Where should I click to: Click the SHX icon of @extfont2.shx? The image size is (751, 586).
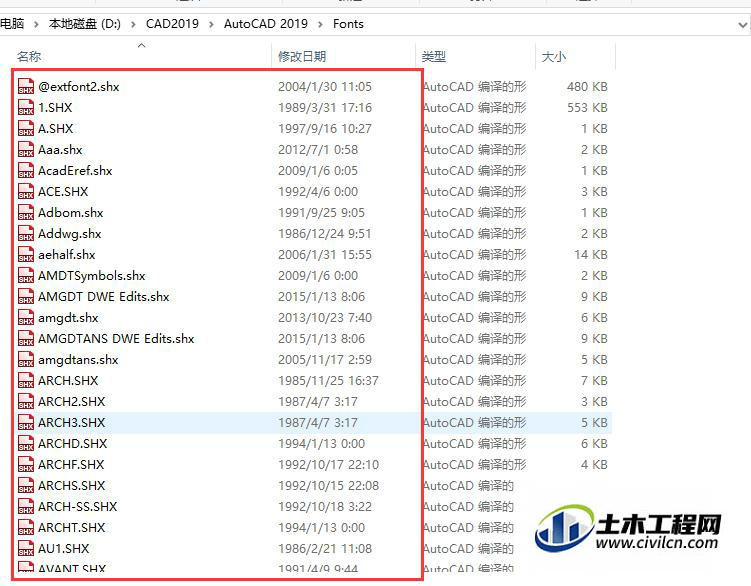(x=26, y=86)
